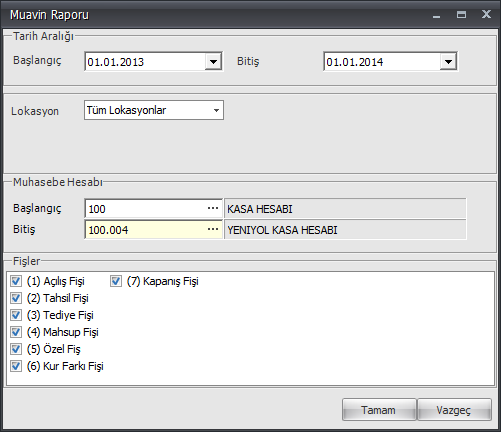The image size is (501, 432).
Task: Maximize the Muavin Raporu window
Action: [x=461, y=15]
